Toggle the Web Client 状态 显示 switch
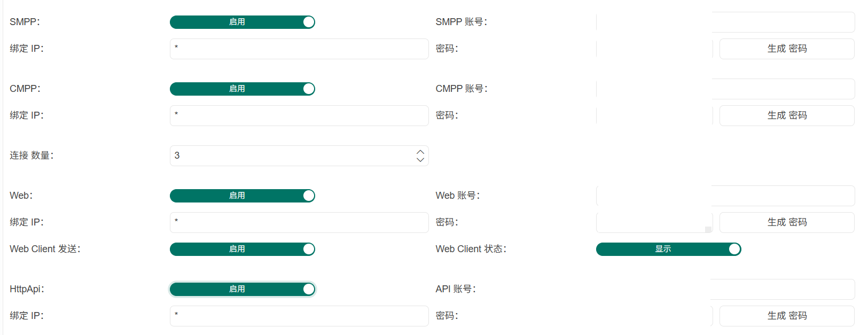Screen dimensions: 868x335 [x=668, y=249]
